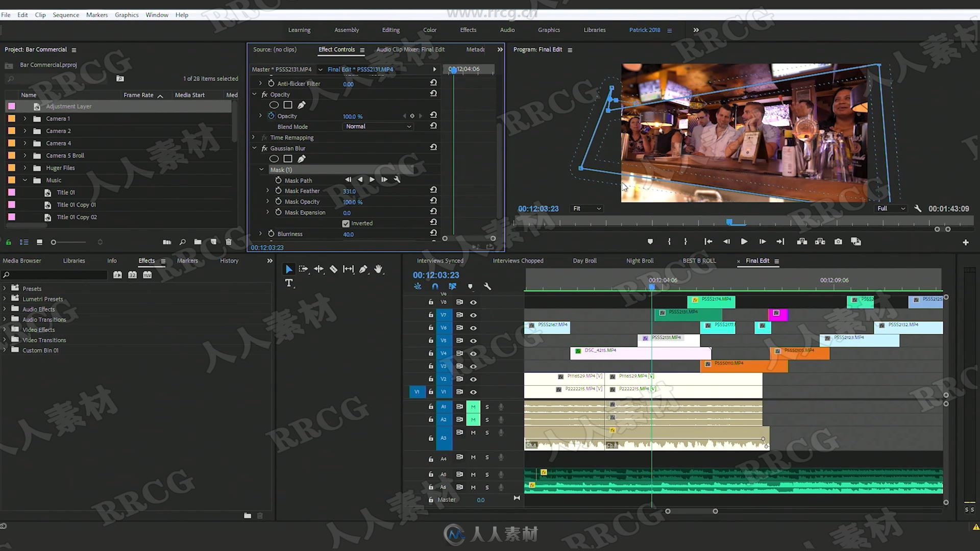Toggle V8 track output eye

(x=473, y=303)
